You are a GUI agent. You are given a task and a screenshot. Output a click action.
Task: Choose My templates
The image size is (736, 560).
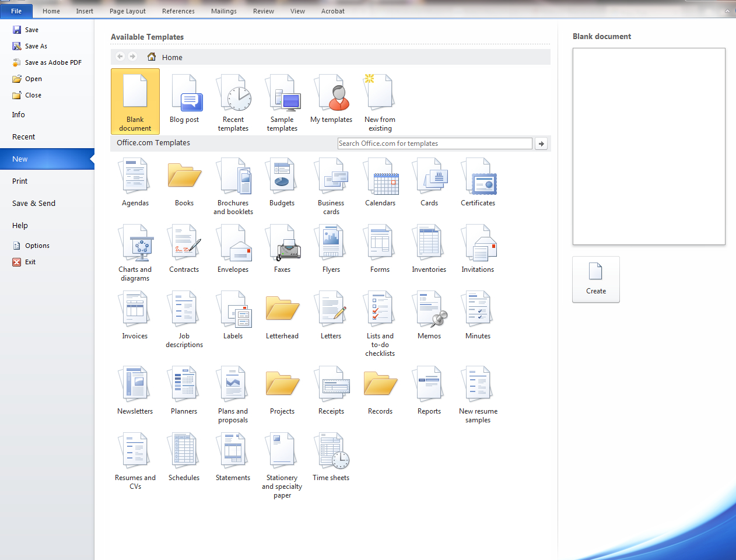[x=331, y=99]
